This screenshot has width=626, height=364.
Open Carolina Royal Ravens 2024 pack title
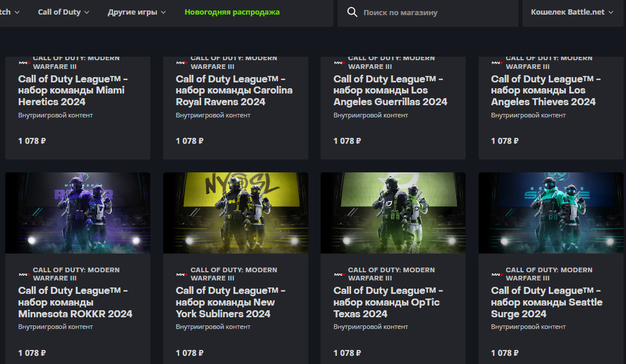tap(234, 91)
